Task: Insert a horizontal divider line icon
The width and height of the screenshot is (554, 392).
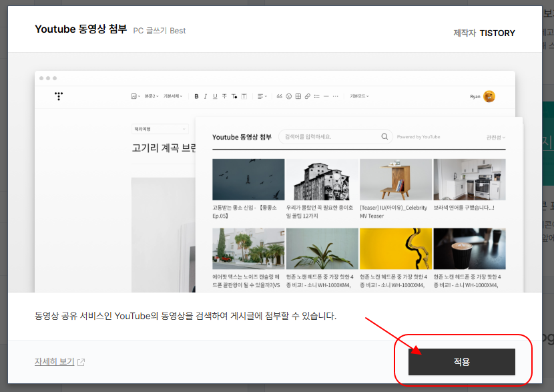Action: [326, 96]
